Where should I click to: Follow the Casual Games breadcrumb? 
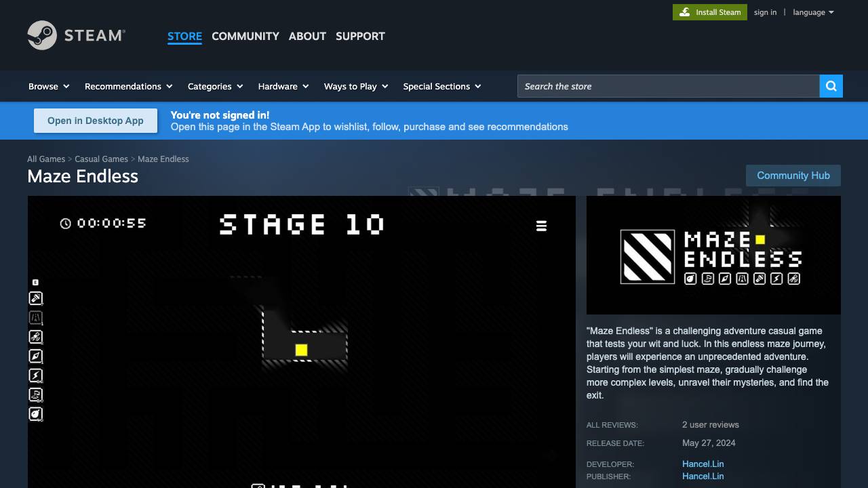tap(101, 159)
